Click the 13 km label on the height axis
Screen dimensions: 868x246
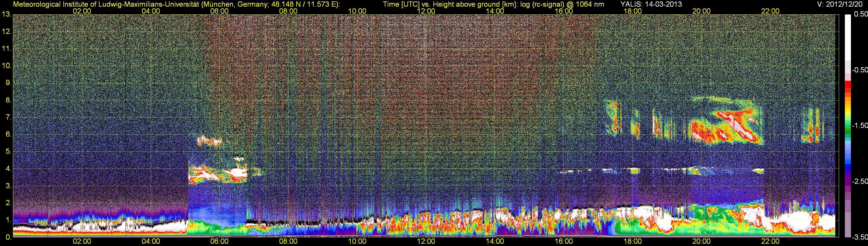pyautogui.click(x=6, y=14)
